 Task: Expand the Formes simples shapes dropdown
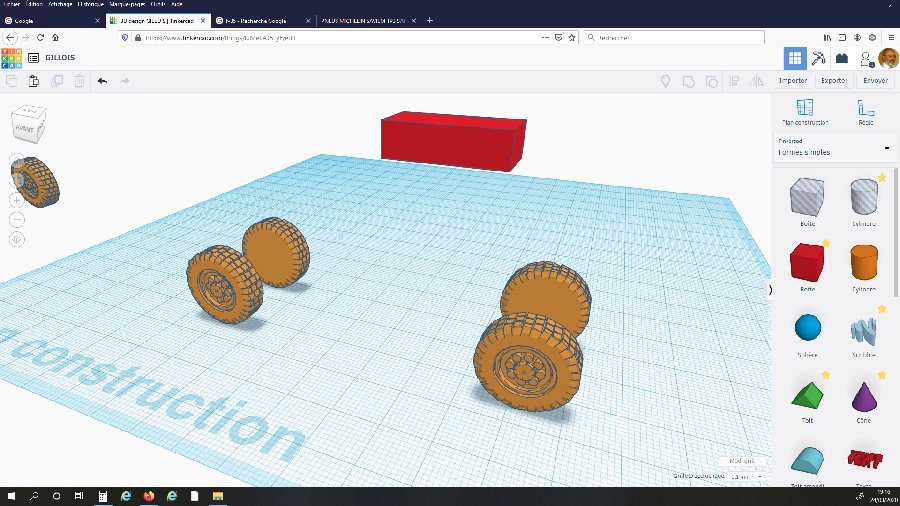832,147
